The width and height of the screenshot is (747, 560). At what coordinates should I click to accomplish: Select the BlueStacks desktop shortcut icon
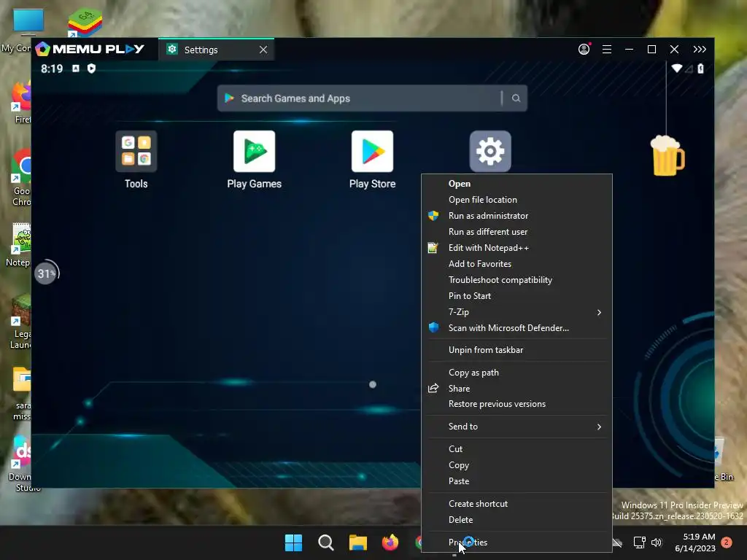coord(85,22)
